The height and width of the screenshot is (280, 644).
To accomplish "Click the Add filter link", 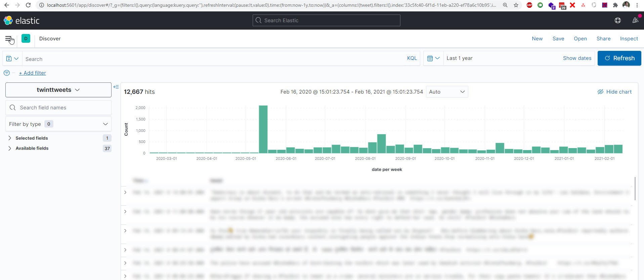I will (x=32, y=73).
